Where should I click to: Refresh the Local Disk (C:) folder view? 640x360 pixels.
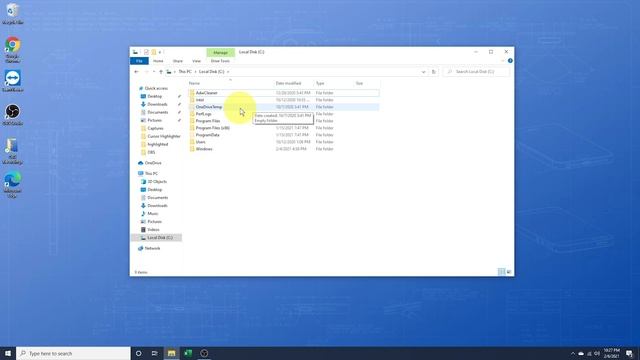pos(433,72)
